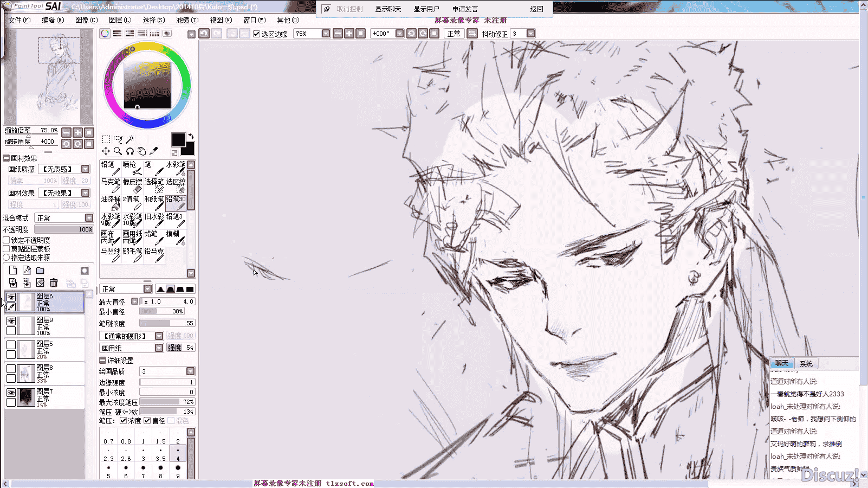Click the 申请发言 button
Viewport: 868px width, 488px height.
pos(465,9)
